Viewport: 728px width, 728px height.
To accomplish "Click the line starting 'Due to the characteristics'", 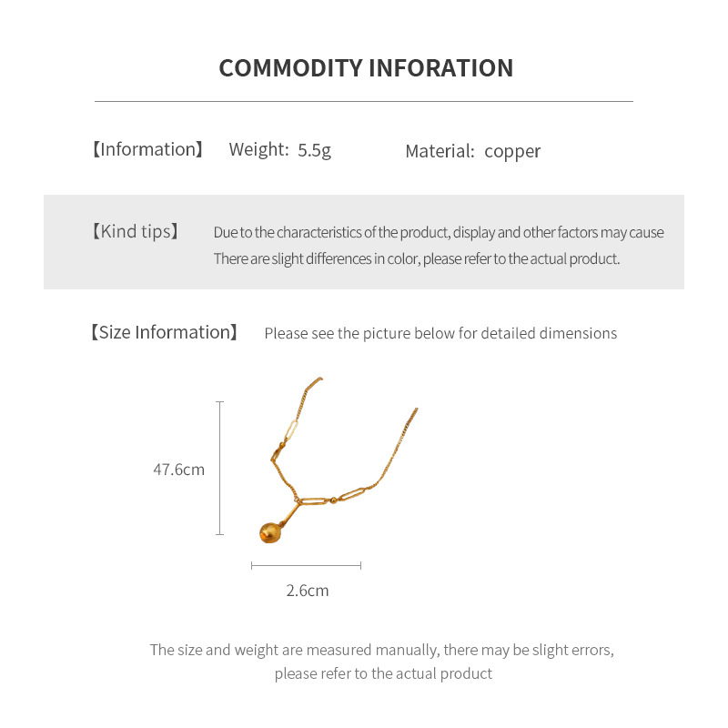I will [x=439, y=233].
